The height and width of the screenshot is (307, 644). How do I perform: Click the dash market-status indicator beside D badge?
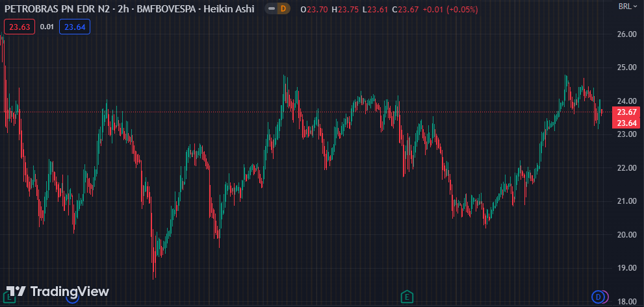(272, 8)
